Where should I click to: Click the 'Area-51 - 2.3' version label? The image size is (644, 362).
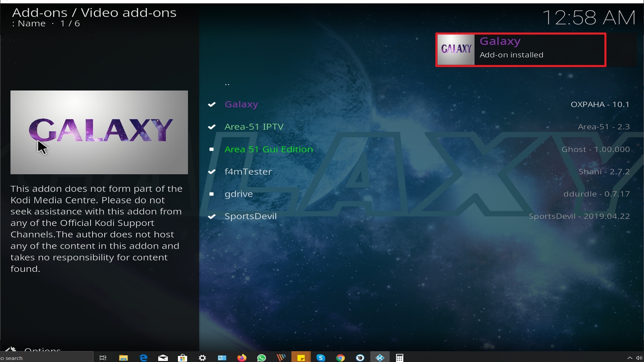pos(604,127)
